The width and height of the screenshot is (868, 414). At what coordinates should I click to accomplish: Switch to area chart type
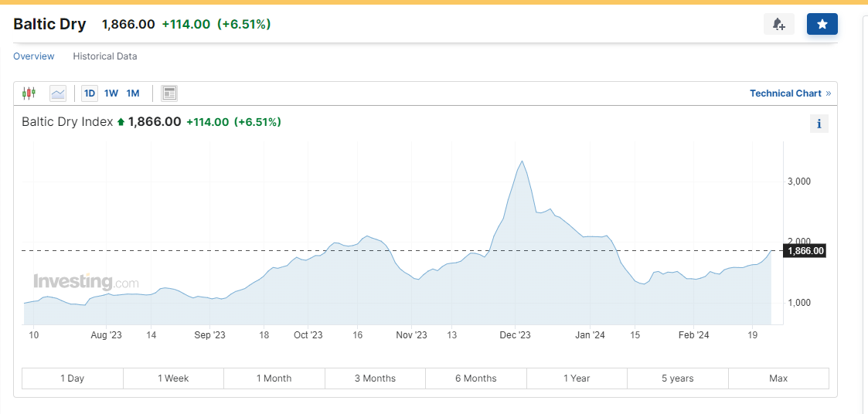click(x=58, y=93)
